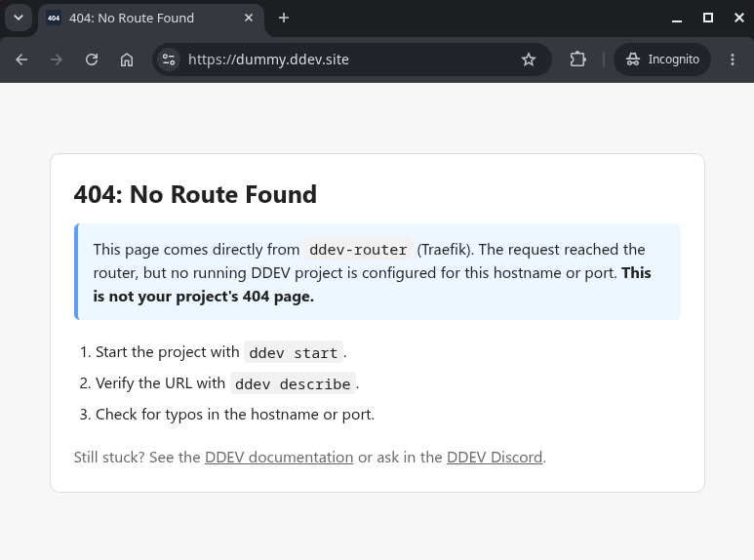The height and width of the screenshot is (560, 754).
Task: Open the tab search dropdown arrow
Action: tap(19, 18)
